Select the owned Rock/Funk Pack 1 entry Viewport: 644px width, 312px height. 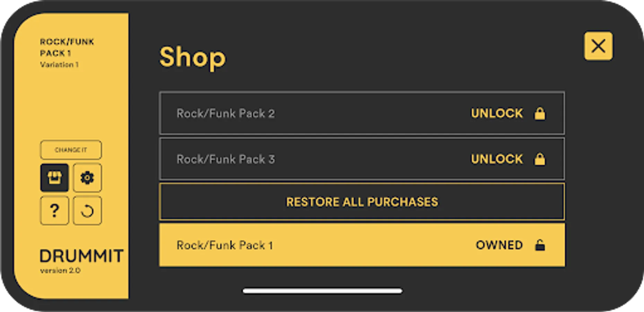coord(225,245)
